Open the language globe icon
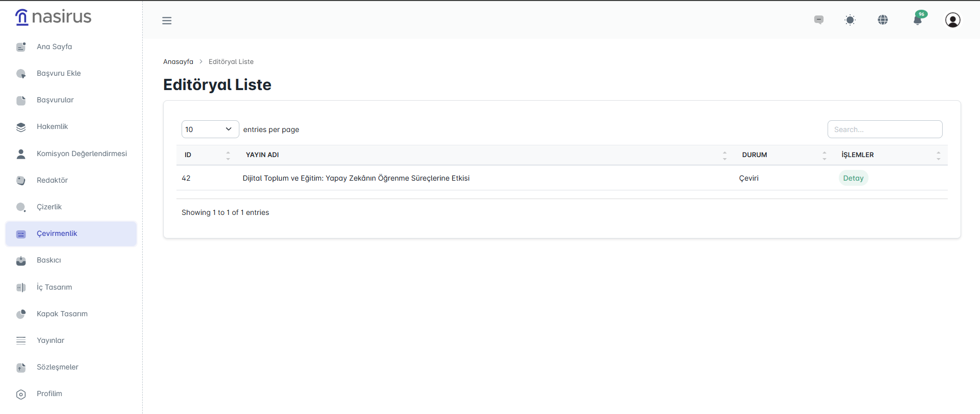This screenshot has width=980, height=414. coord(883,20)
